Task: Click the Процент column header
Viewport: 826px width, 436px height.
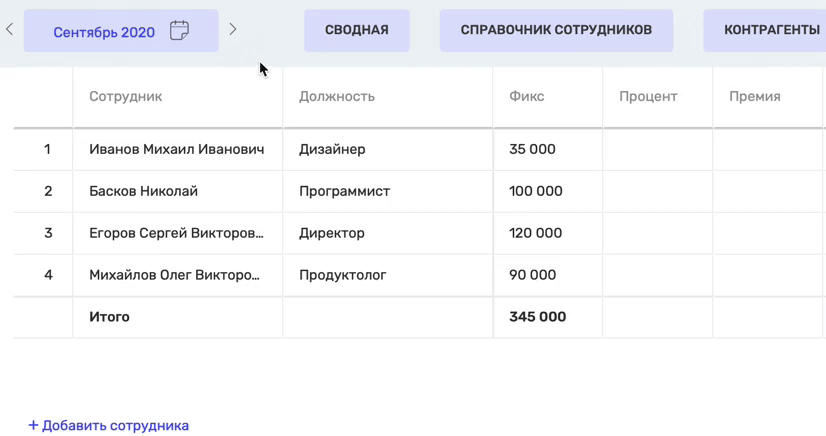Action: point(648,97)
